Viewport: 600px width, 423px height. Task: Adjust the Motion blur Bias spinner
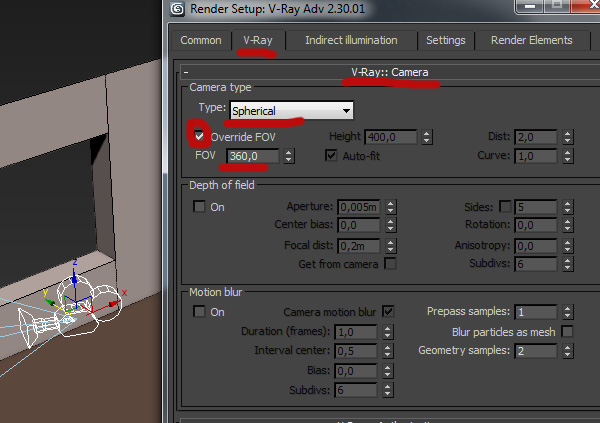(x=388, y=371)
